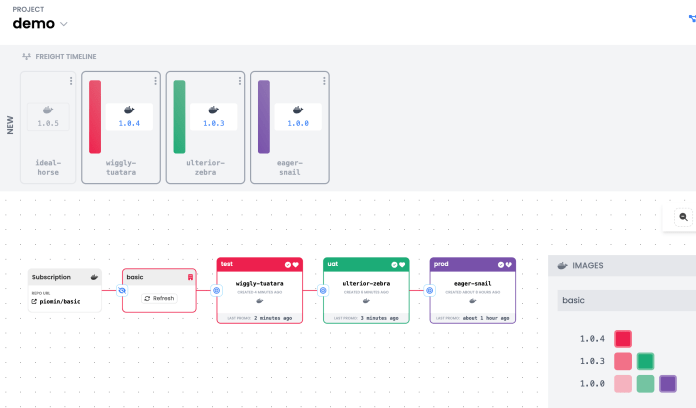Screen dimensions: 696x408
Task: Click the check status icon on uat stage
Action: [394, 265]
